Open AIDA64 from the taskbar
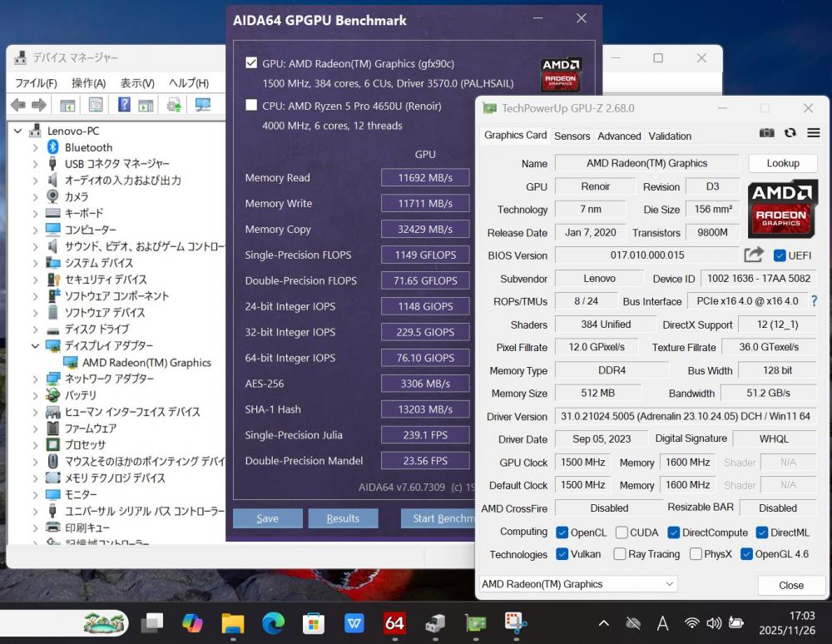This screenshot has width=832, height=644. (x=394, y=623)
